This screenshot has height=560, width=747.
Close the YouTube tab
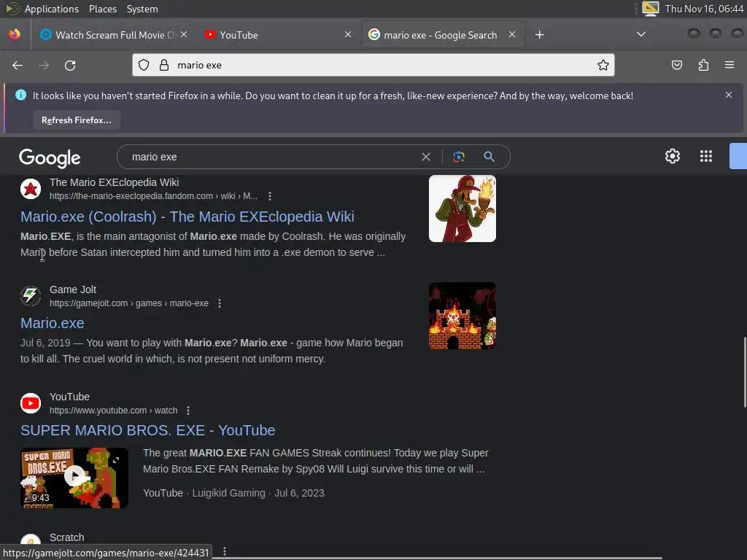coord(348,34)
